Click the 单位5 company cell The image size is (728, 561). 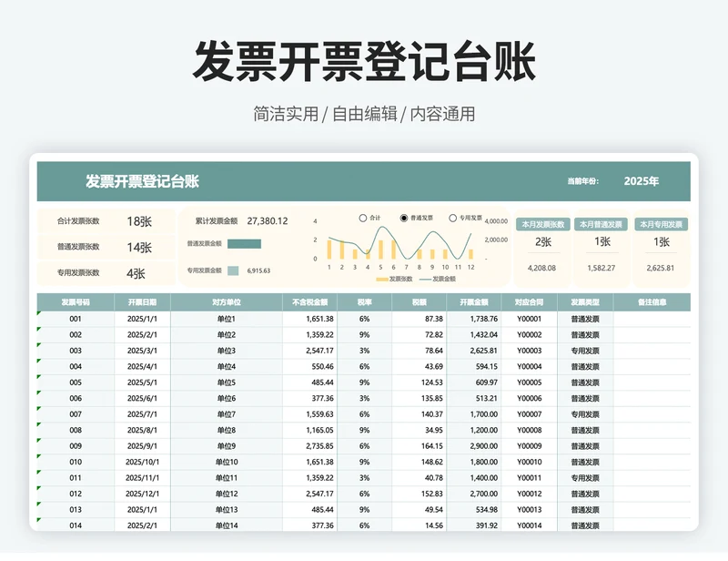point(227,382)
